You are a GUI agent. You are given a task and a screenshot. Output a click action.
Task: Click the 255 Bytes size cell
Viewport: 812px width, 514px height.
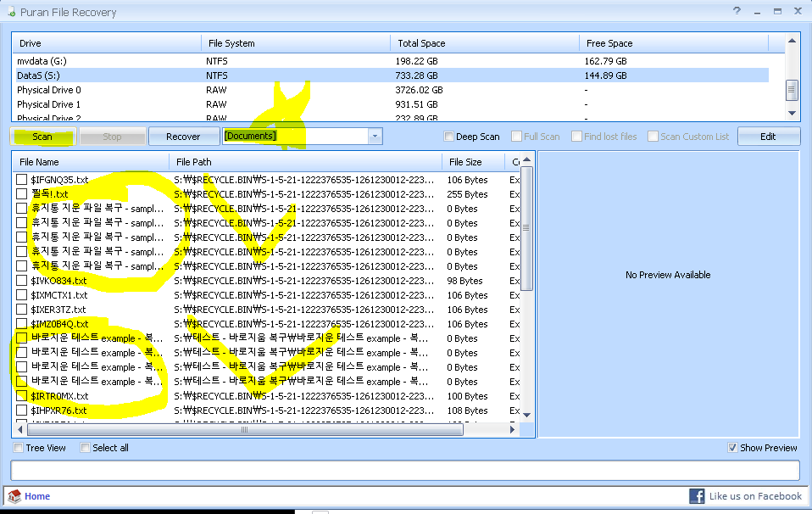(x=467, y=194)
